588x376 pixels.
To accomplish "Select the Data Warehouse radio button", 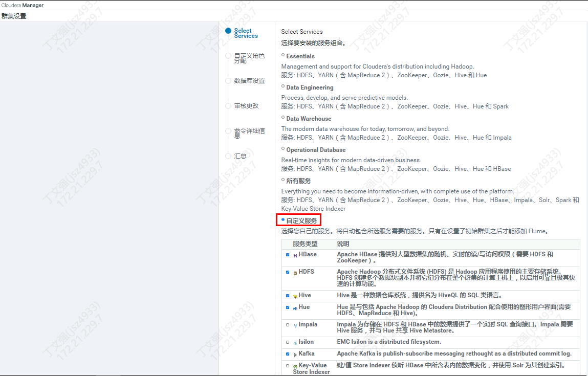I will pos(283,117).
